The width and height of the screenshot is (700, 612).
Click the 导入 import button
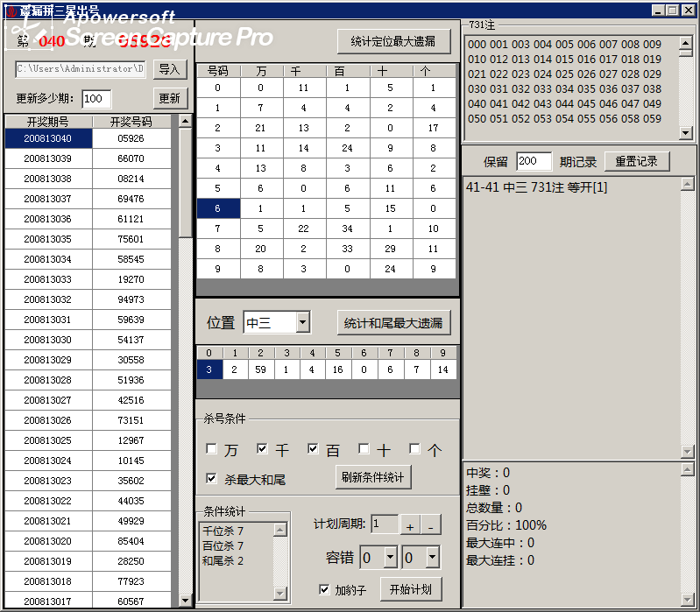click(169, 69)
